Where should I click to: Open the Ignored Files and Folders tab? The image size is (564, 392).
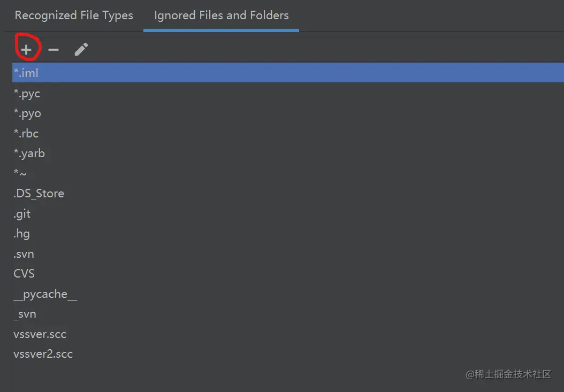pos(221,16)
